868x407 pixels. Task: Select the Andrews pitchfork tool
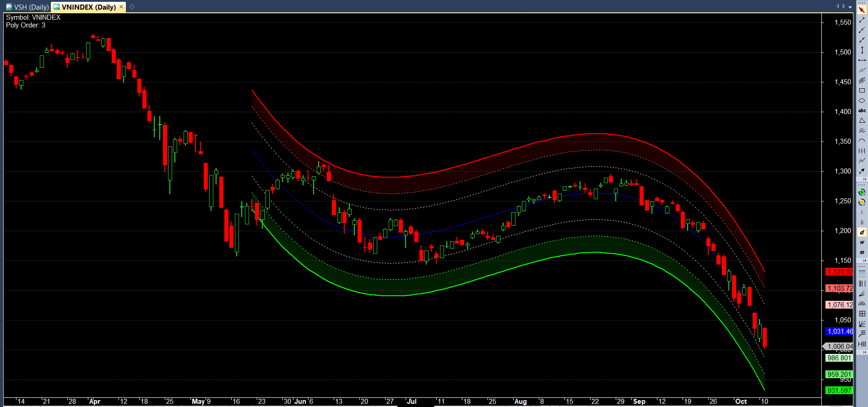click(x=862, y=131)
